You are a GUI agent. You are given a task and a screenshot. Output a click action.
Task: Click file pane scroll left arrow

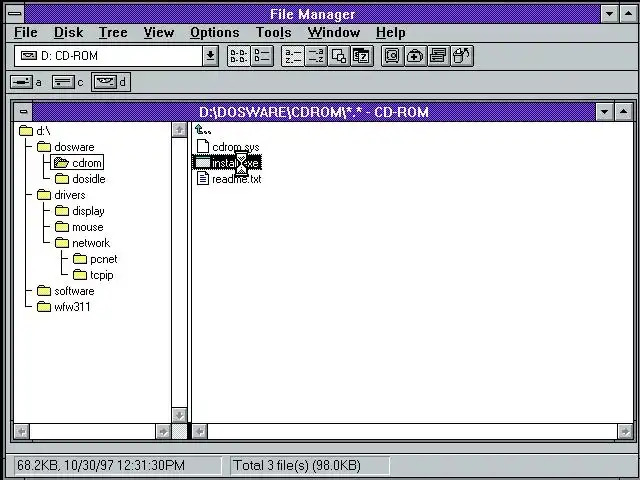coord(200,431)
